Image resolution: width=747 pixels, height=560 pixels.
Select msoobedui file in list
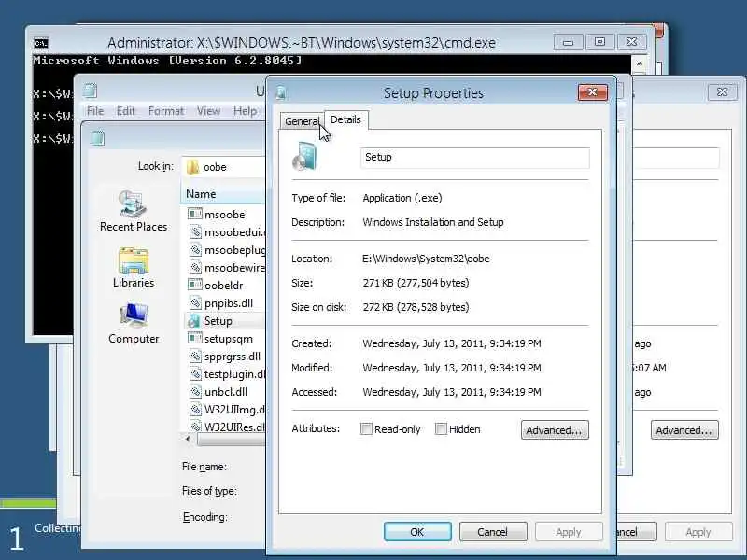pyautogui.click(x=227, y=232)
